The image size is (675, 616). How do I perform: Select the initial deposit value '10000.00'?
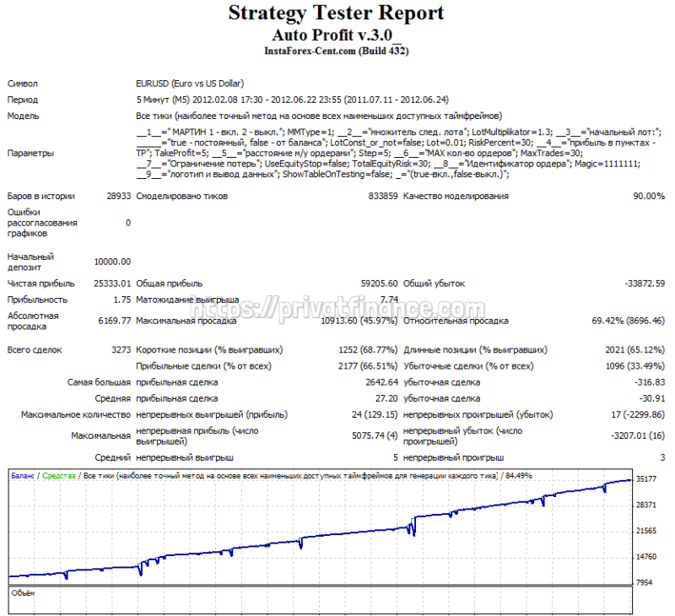112,262
